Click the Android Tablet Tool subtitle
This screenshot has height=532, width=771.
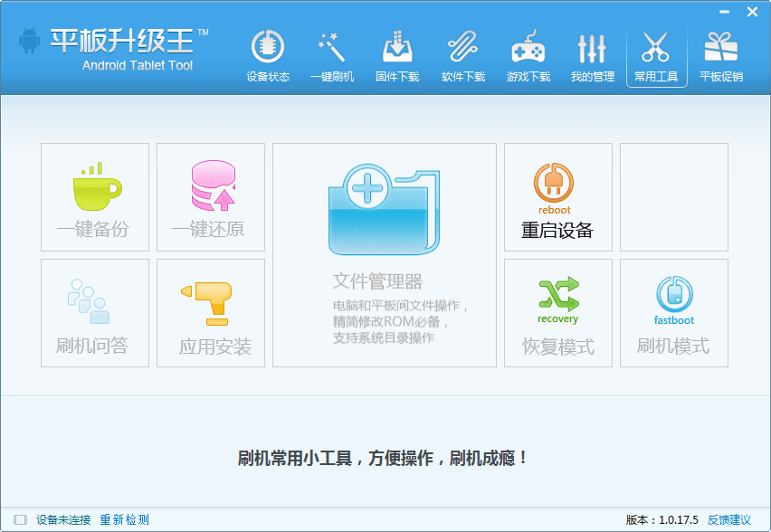coord(138,65)
